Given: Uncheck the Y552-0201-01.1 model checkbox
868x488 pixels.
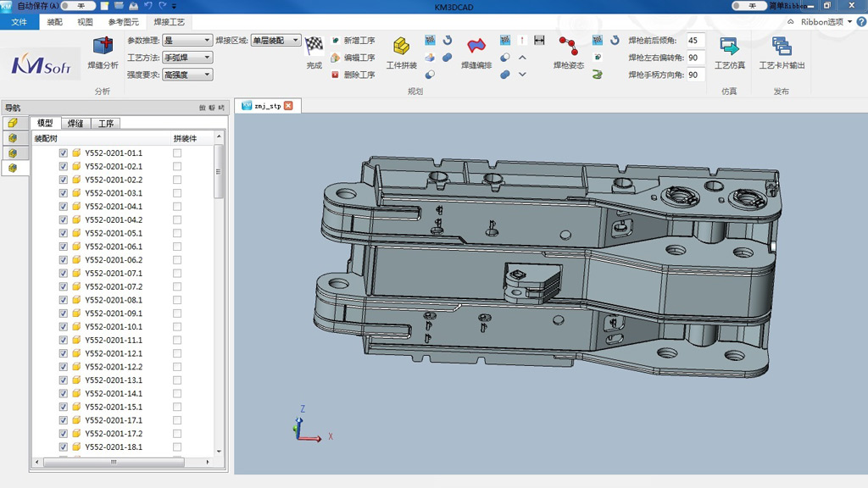Looking at the screenshot, I should point(63,152).
